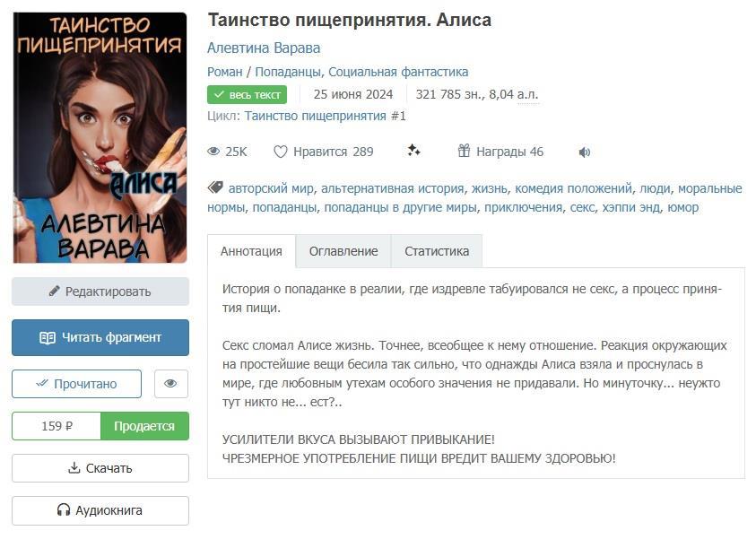Click the book cover thumbnail
This screenshot has width=756, height=548.
100,138
